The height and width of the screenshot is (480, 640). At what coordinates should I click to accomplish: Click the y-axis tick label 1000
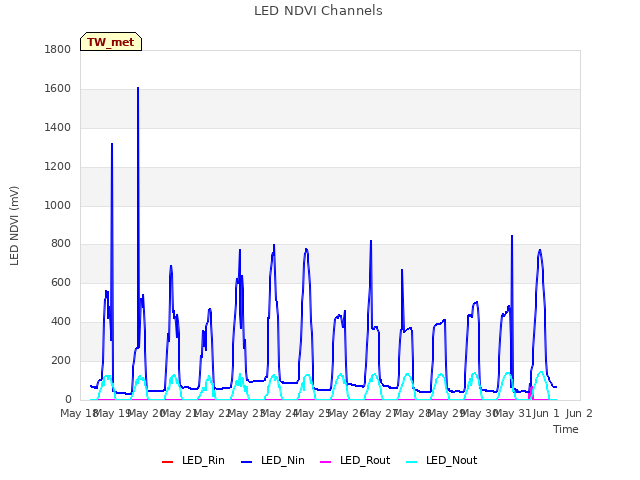(x=58, y=205)
